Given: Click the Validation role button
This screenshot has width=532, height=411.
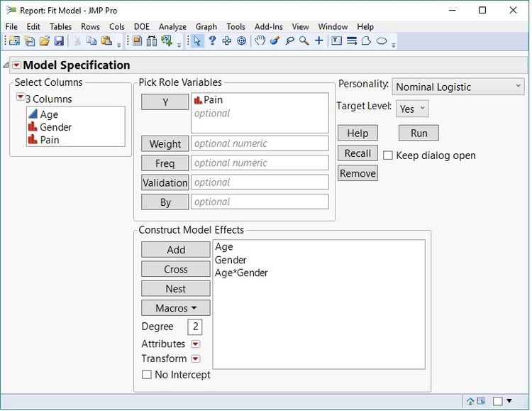Looking at the screenshot, I should 165,182.
